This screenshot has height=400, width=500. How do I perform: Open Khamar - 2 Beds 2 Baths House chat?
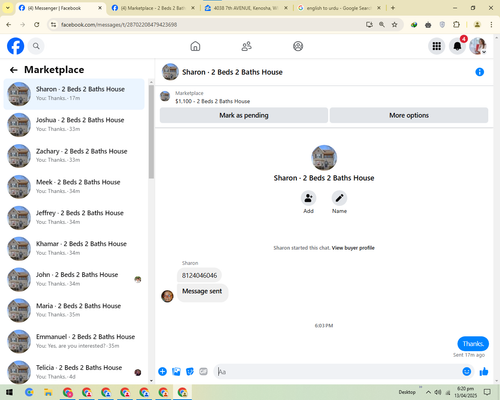coord(74,249)
